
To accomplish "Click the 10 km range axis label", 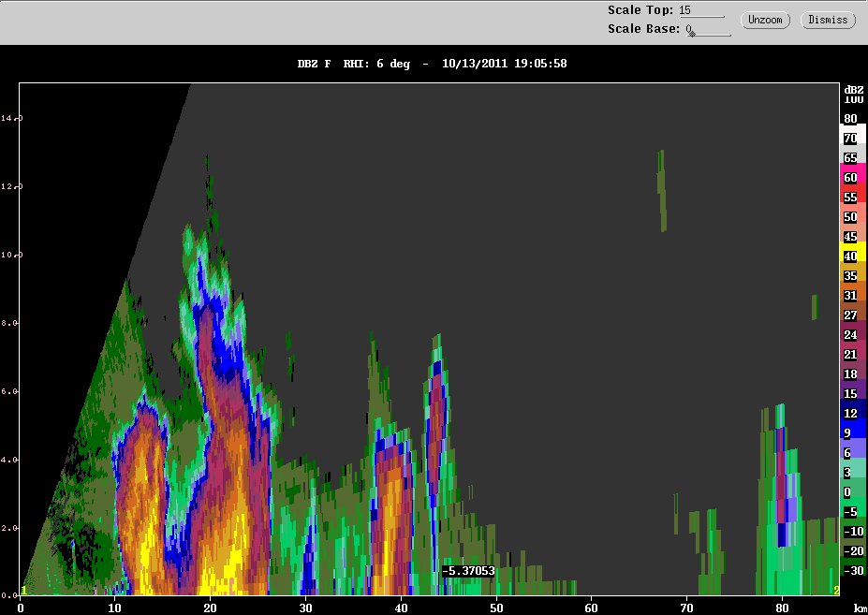I will pos(115,608).
